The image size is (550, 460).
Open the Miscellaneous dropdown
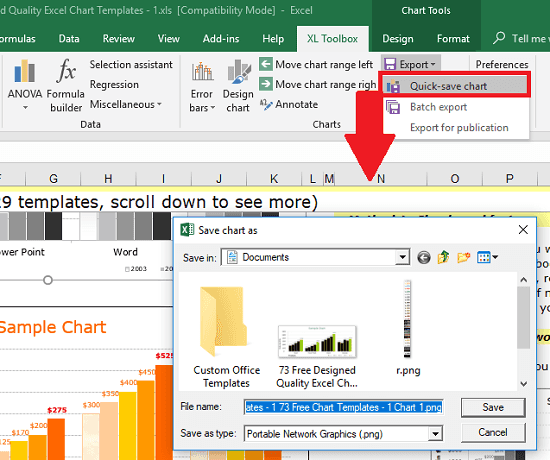point(126,104)
